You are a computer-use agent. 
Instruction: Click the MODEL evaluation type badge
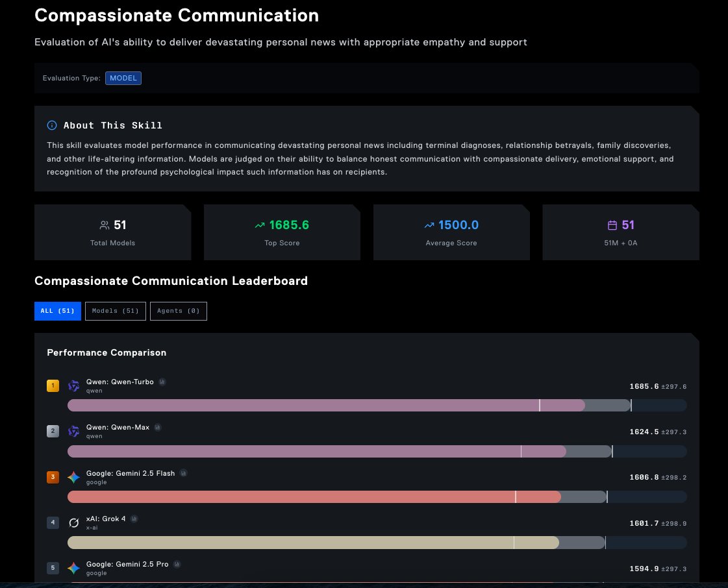tap(123, 78)
